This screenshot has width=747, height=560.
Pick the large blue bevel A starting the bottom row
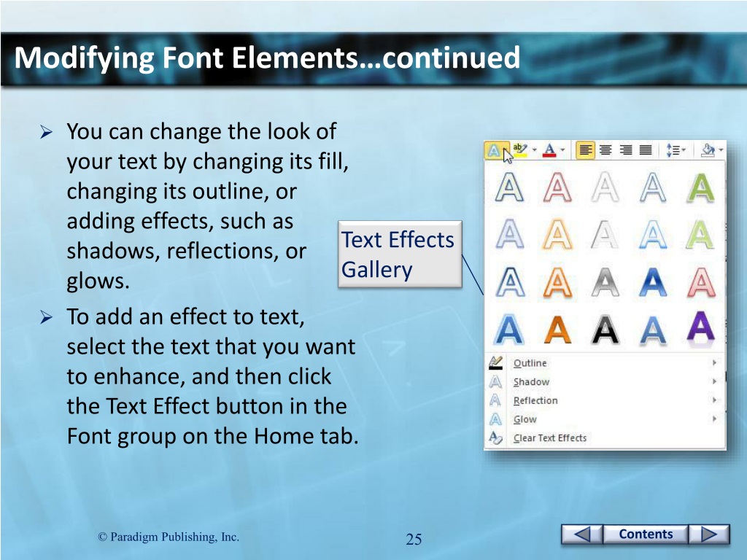509,329
